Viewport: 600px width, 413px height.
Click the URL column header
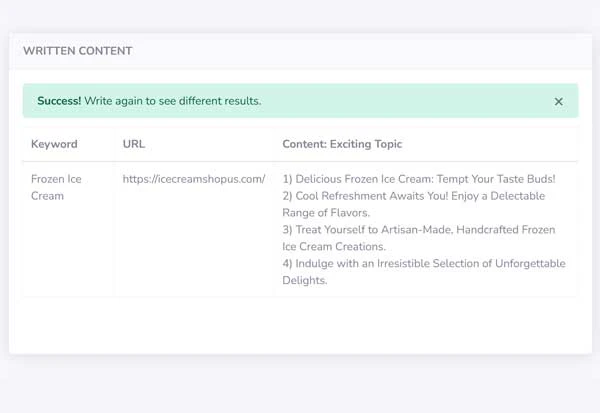134,144
